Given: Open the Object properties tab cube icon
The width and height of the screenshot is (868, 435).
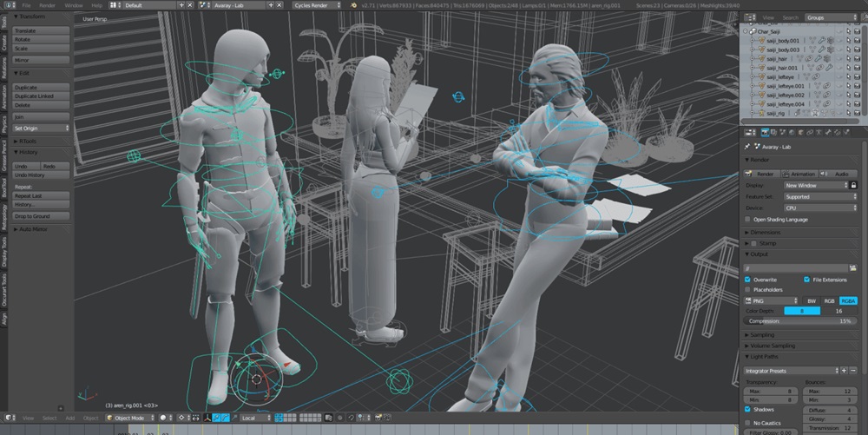Looking at the screenshot, I should pos(800,132).
